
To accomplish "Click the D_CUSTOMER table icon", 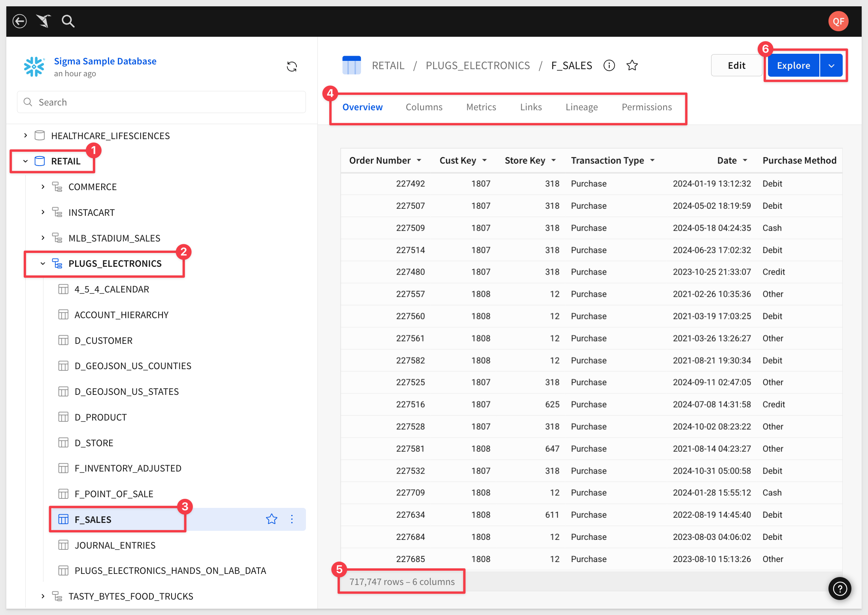I will point(63,340).
